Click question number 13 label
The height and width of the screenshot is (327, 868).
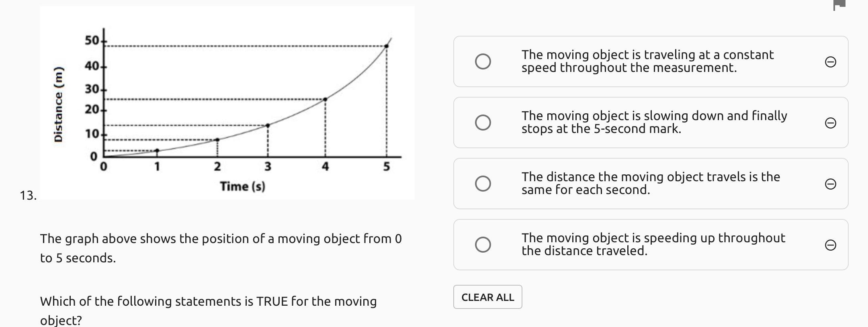[28, 195]
